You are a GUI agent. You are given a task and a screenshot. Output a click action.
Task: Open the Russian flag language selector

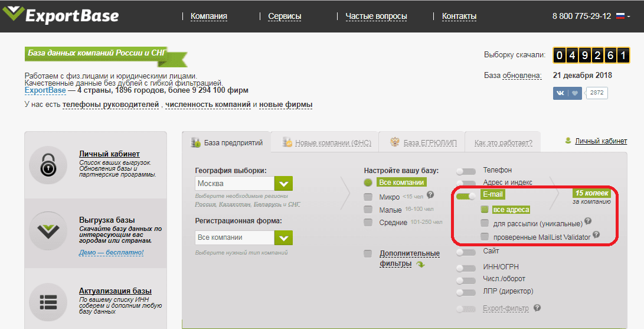tap(622, 17)
